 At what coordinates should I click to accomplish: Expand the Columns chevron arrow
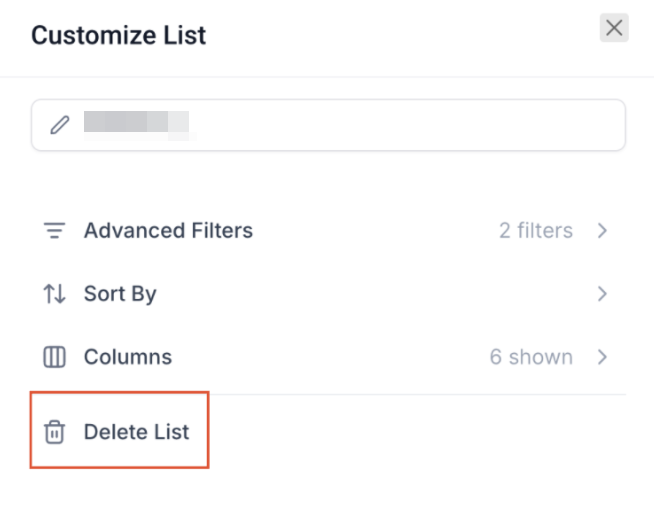602,357
